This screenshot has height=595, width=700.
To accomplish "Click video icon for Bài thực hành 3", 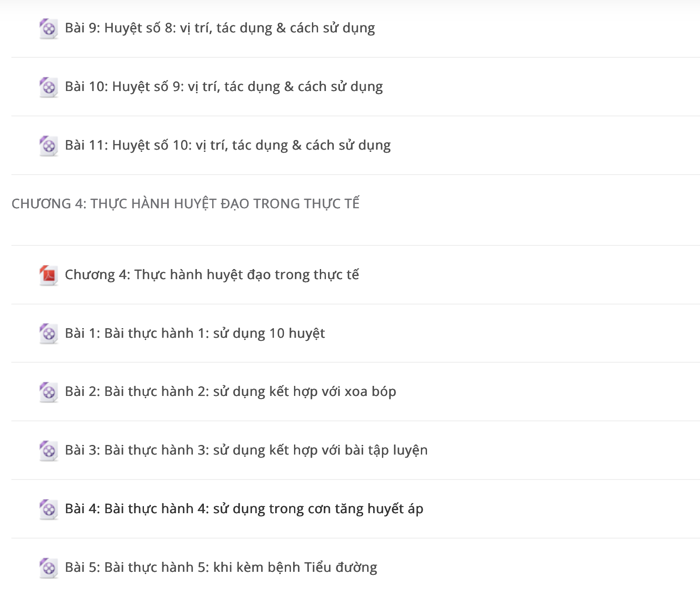I will coord(49,451).
